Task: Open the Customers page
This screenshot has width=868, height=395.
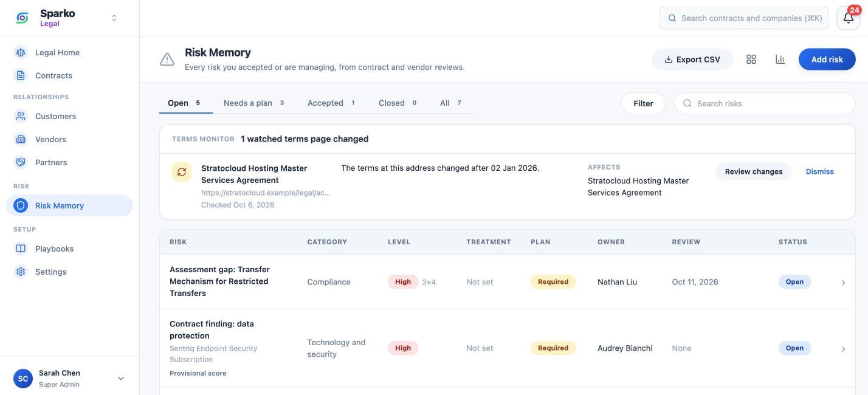Action: click(69, 116)
